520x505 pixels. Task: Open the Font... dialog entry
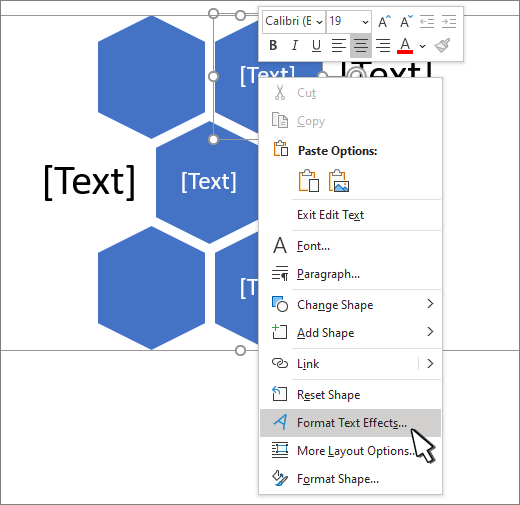pos(350,246)
